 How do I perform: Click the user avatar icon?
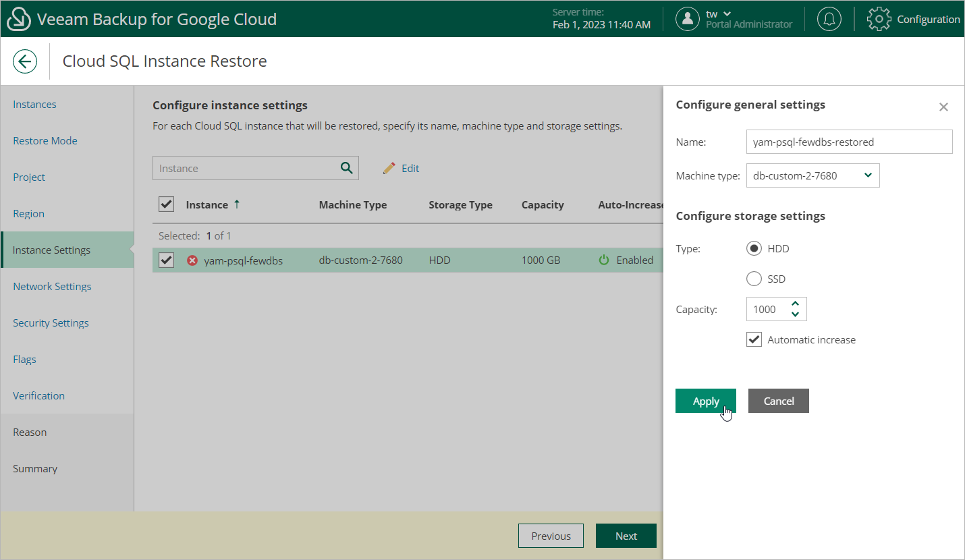688,19
